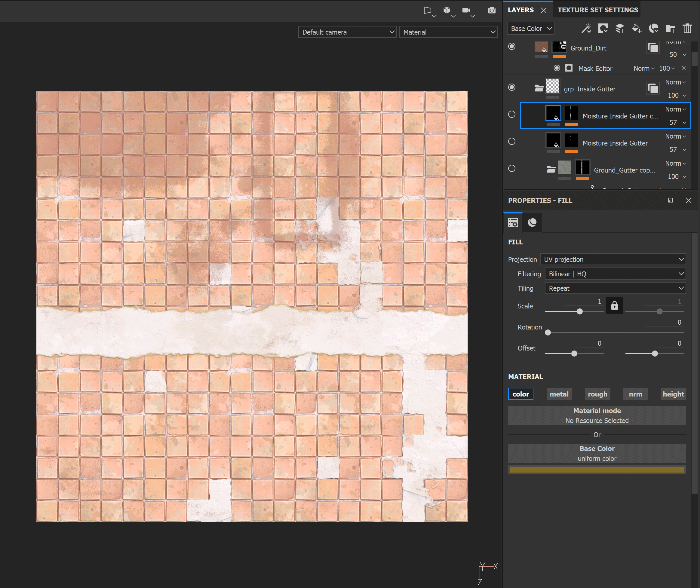
Task: Click the add mask icon
Action: 603,29
